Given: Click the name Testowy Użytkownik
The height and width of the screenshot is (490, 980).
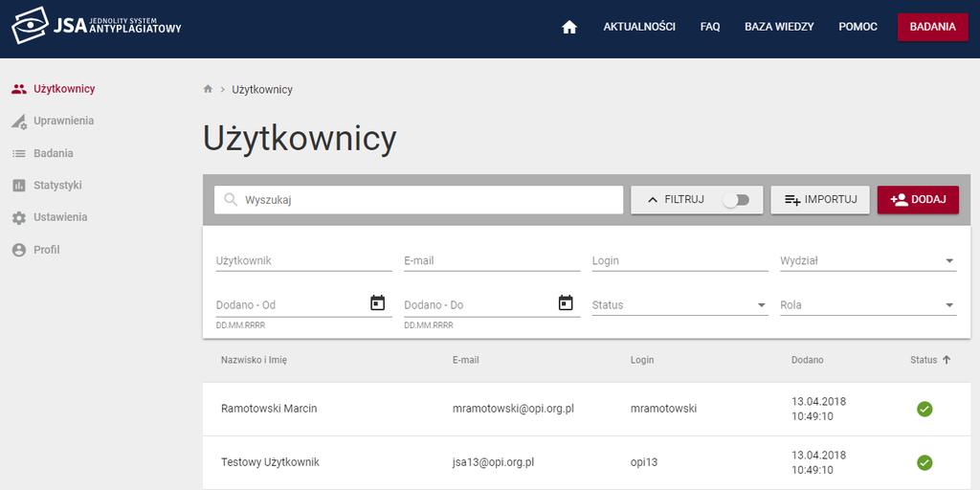Looking at the screenshot, I should coord(270,462).
